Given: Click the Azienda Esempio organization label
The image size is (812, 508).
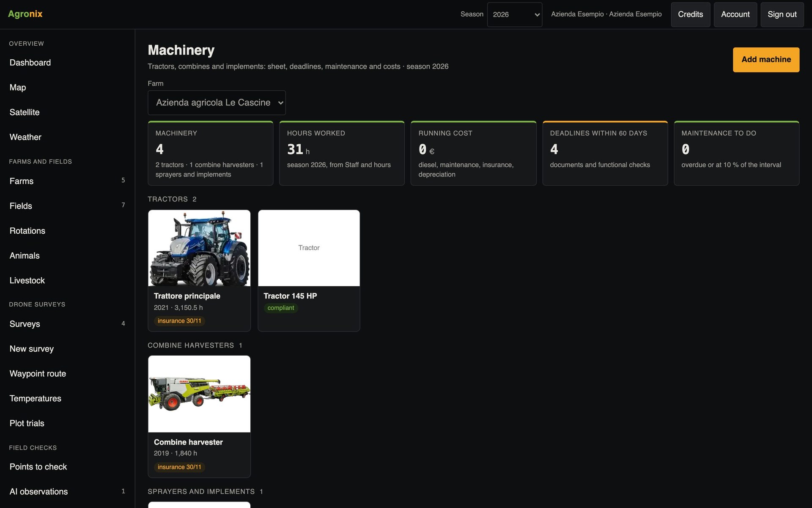Looking at the screenshot, I should (606, 14).
